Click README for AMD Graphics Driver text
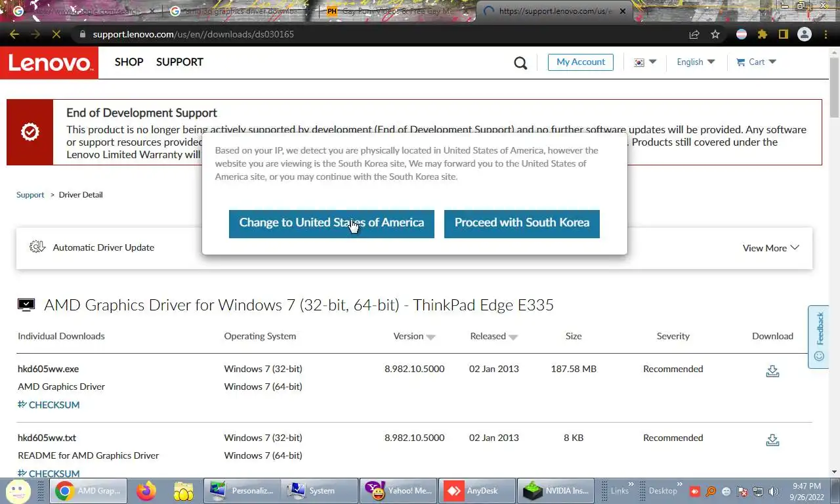This screenshot has height=504, width=840. click(x=88, y=455)
